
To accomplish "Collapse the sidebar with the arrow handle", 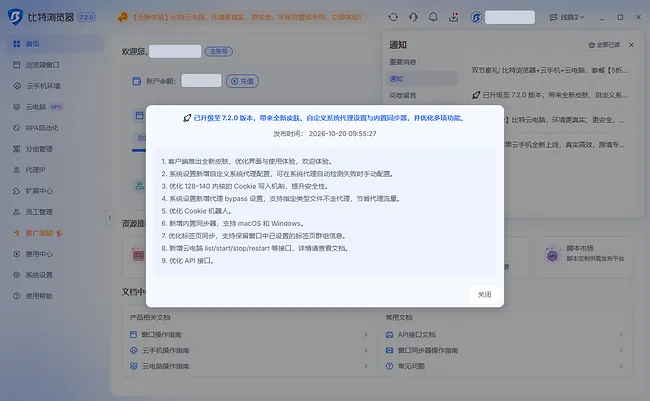I will 110,217.
